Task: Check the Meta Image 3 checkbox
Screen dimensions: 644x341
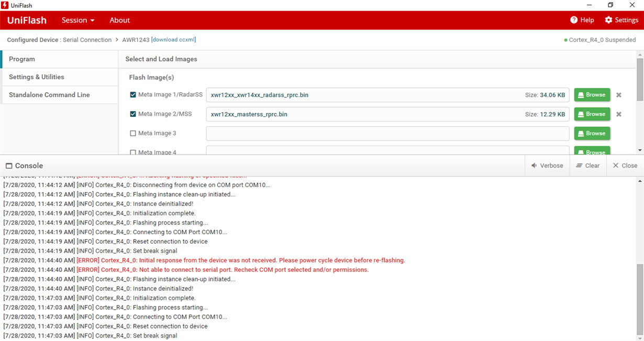Action: coord(133,134)
